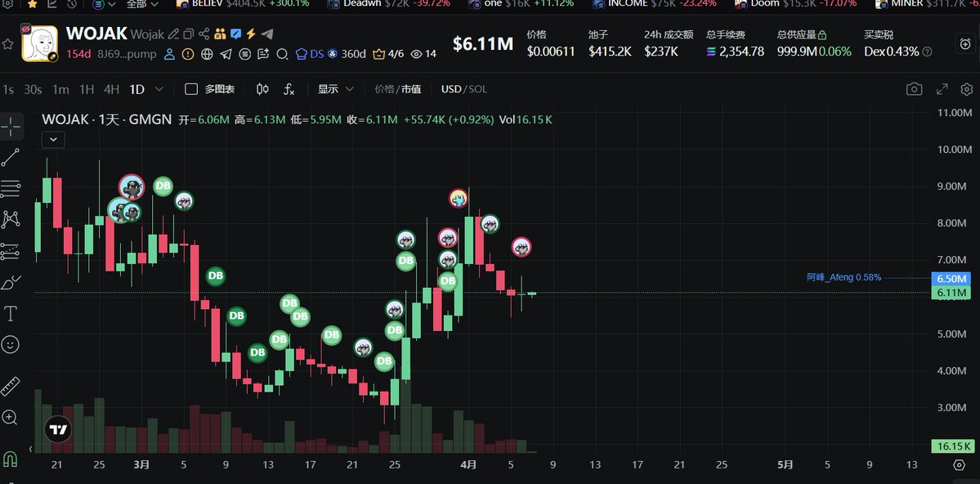View the yellow warning exclamation icon
The width and height of the screenshot is (980, 484).
(187, 55)
